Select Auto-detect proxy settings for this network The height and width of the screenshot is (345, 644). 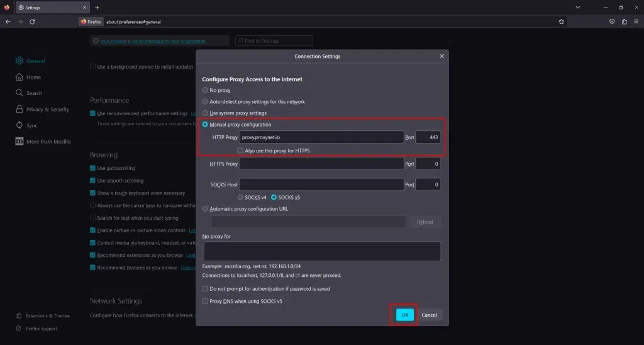point(205,101)
